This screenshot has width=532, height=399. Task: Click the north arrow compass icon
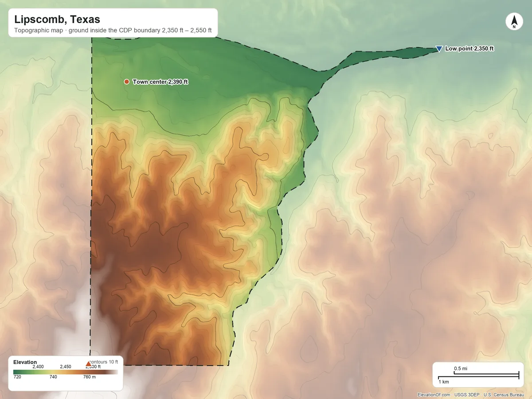tap(514, 22)
